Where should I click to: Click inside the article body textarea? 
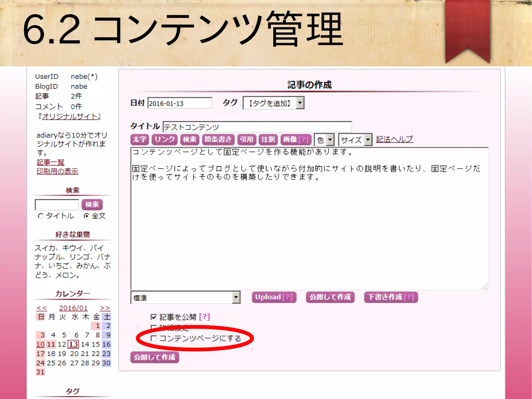tap(309, 218)
